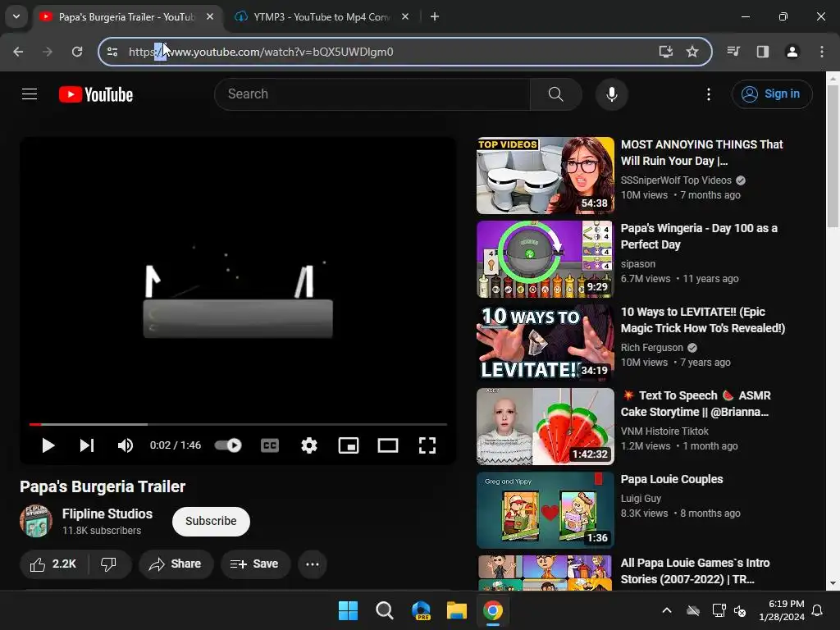Open the muted volume tray icon
Viewport: 840px width, 630px height.
point(740,610)
